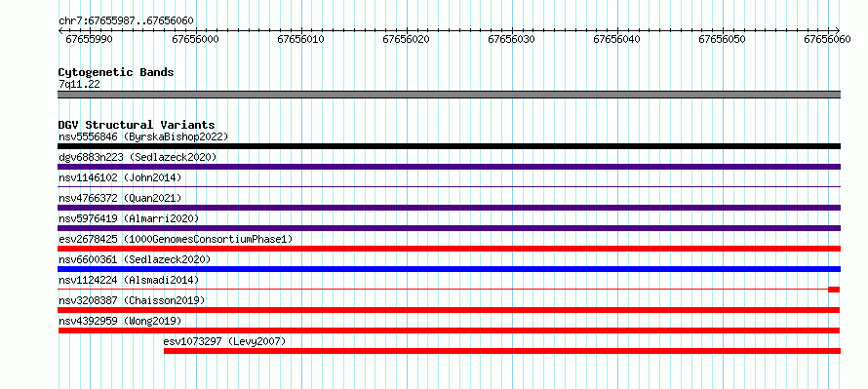Click the red esv2678425 variant bar
The image size is (868, 389).
(449, 249)
